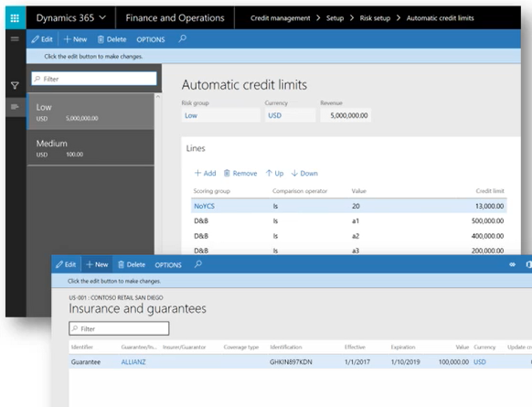Open OPTIONS menu in Automatic credit limits window
This screenshot has height=407, width=532.
[151, 39]
